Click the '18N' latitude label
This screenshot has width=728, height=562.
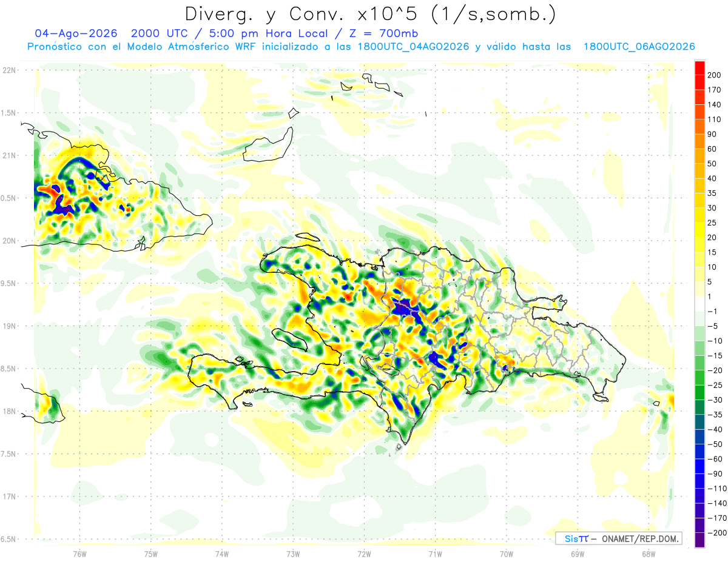9,412
